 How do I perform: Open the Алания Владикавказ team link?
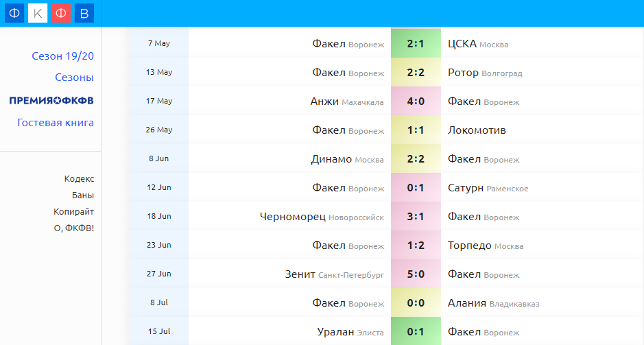(493, 303)
